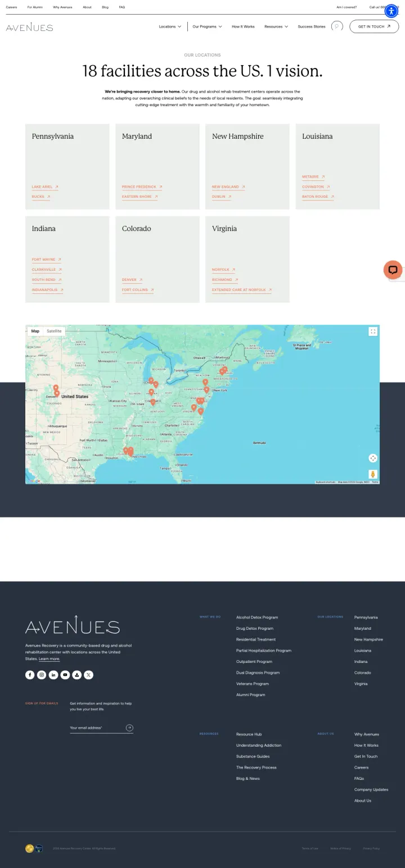Open Terms of Use at page bottom
The height and width of the screenshot is (868, 405).
(310, 848)
